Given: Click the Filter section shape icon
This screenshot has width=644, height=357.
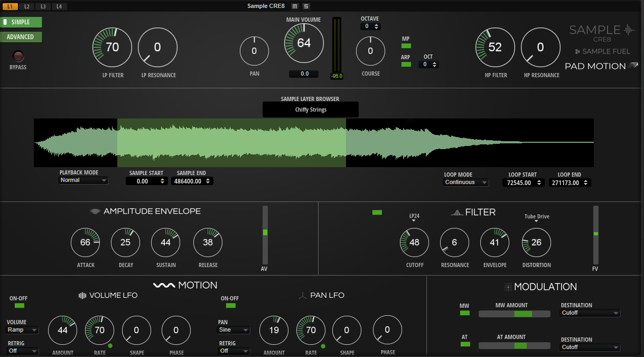Looking at the screenshot, I should [456, 213].
